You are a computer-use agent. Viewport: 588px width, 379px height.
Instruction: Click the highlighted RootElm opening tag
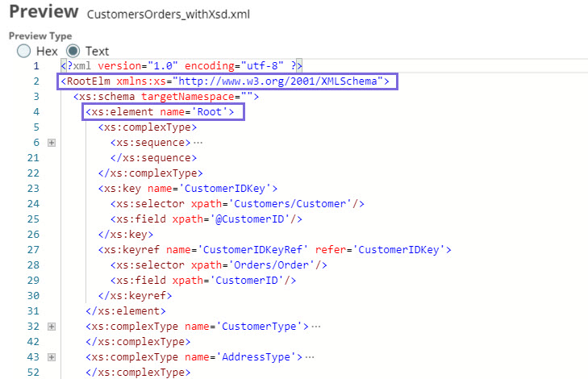227,81
